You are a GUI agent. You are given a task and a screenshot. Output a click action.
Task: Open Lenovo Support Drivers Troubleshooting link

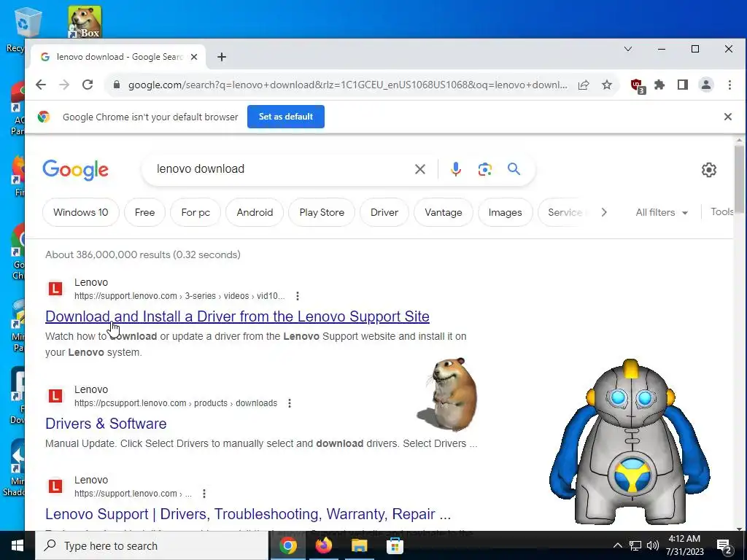point(248,514)
